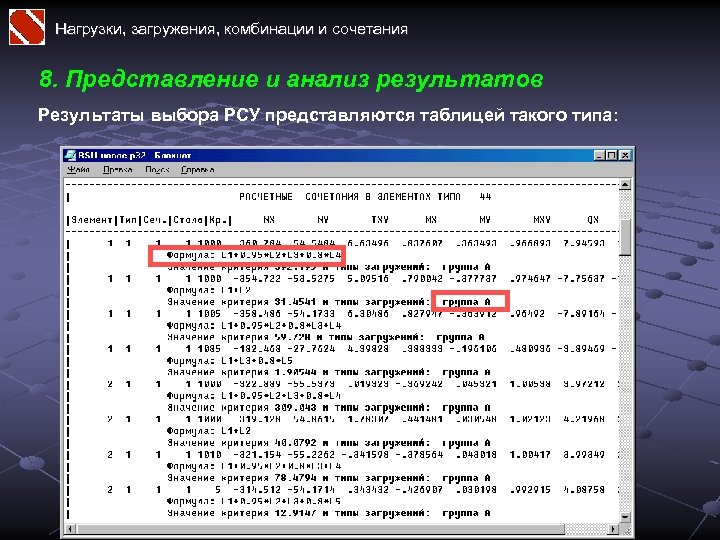Click the vertical scrollbar down arrow
Viewport: 720px width, 540px height.
coord(624,518)
